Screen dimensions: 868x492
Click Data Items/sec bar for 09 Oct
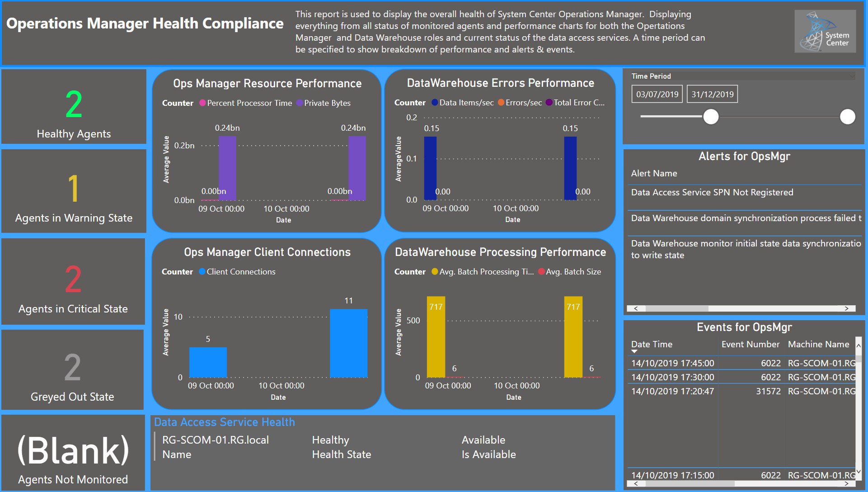click(x=430, y=168)
